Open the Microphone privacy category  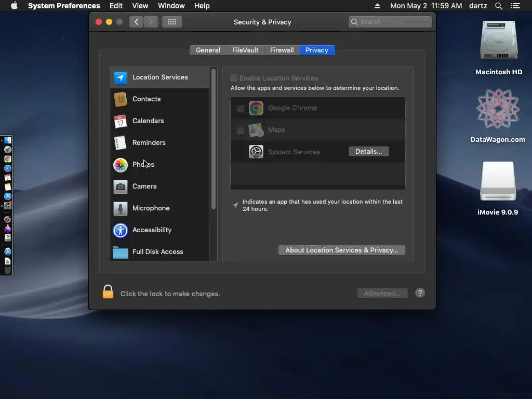[160, 208]
